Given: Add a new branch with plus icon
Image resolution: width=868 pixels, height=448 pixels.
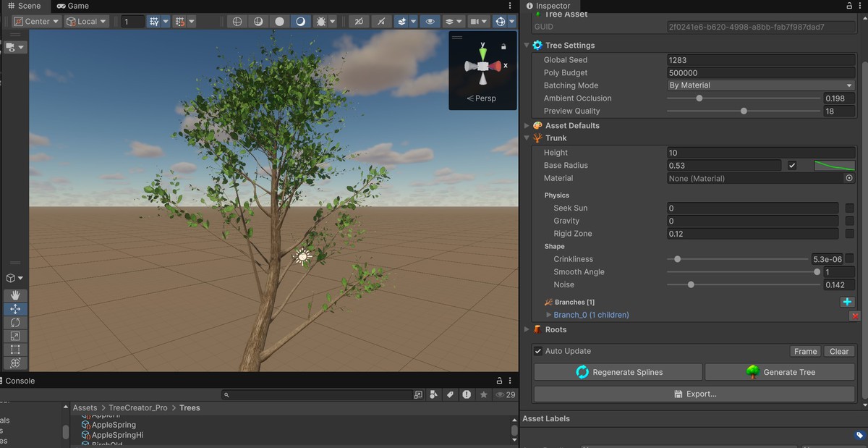Looking at the screenshot, I should point(848,303).
